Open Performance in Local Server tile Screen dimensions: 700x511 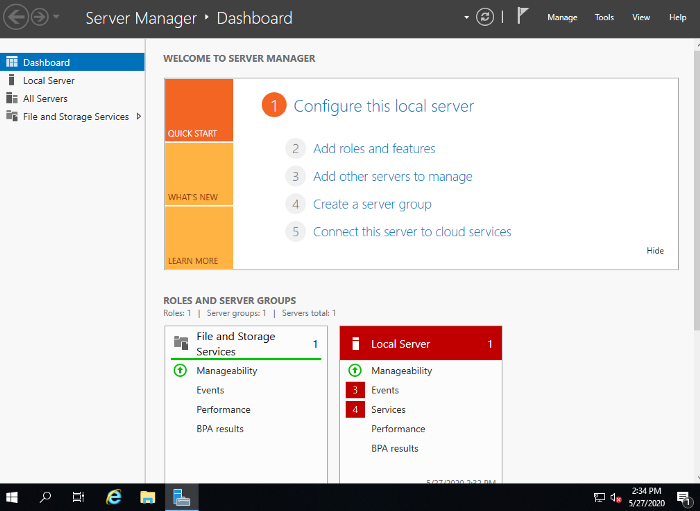[398, 429]
